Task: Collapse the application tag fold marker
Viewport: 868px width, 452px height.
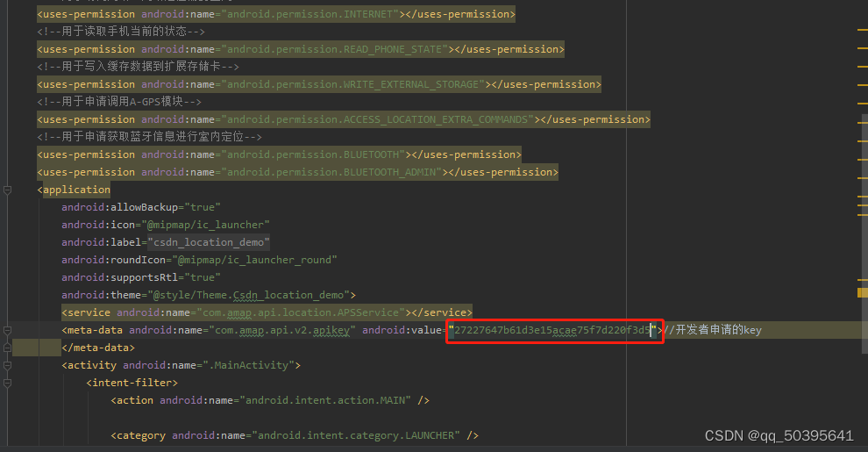Action: click(x=7, y=190)
